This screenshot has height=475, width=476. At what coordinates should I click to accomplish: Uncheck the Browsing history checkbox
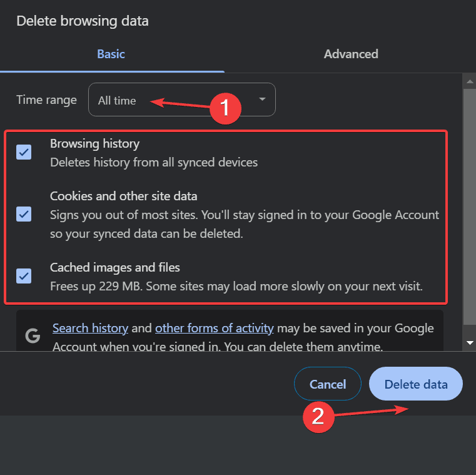point(24,152)
